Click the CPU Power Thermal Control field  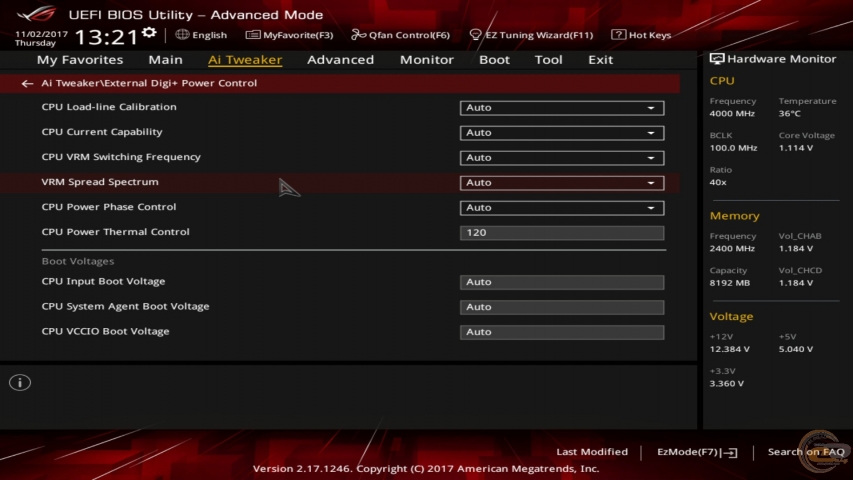tap(561, 233)
